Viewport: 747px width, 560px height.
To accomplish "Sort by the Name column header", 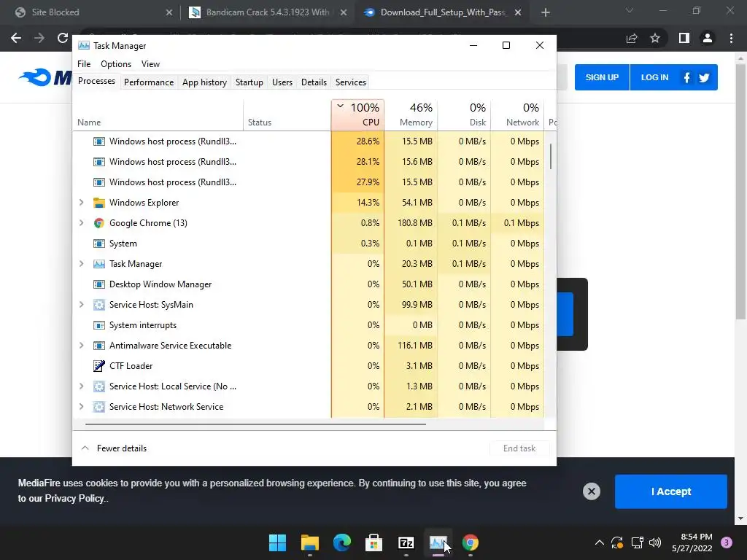I will point(158,114).
